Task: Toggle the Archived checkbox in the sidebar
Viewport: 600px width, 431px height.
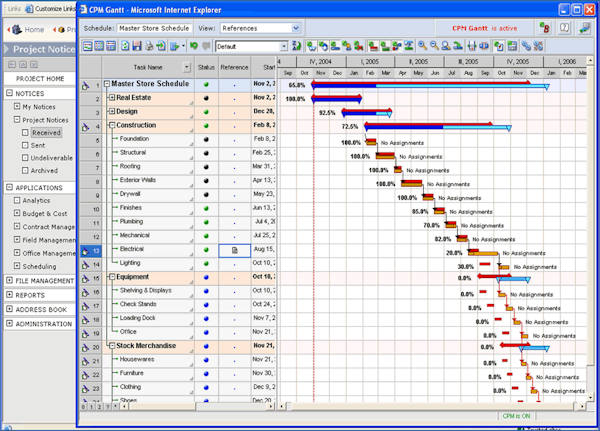Action: coord(25,171)
